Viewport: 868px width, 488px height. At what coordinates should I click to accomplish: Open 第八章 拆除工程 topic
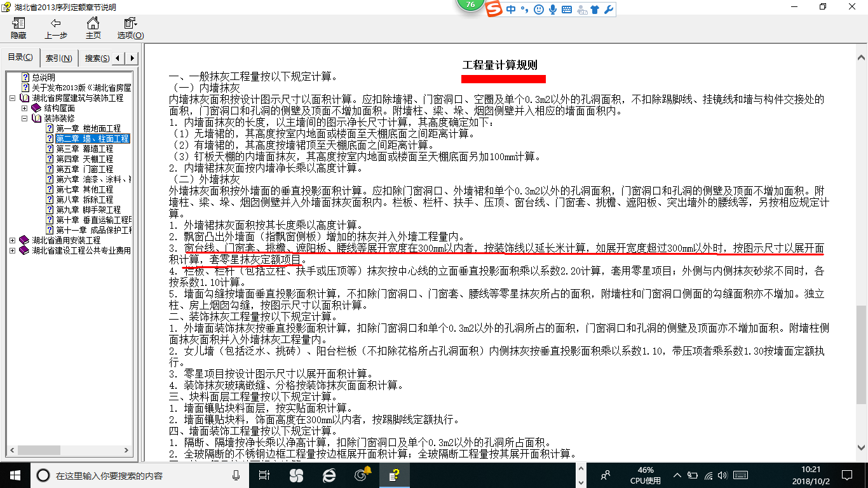point(84,200)
